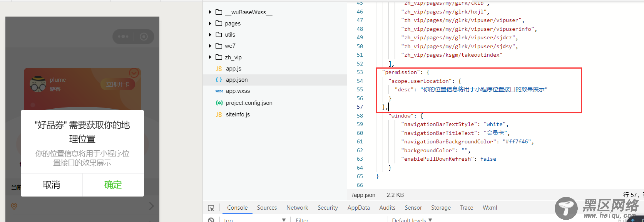Click the braces icon beside app.json
This screenshot has width=644, height=222.
pyautogui.click(x=219, y=80)
